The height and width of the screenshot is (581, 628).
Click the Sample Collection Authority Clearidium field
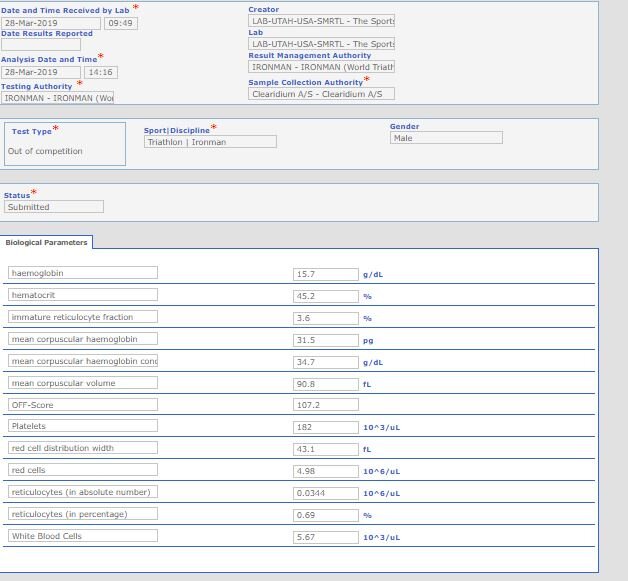(321, 94)
